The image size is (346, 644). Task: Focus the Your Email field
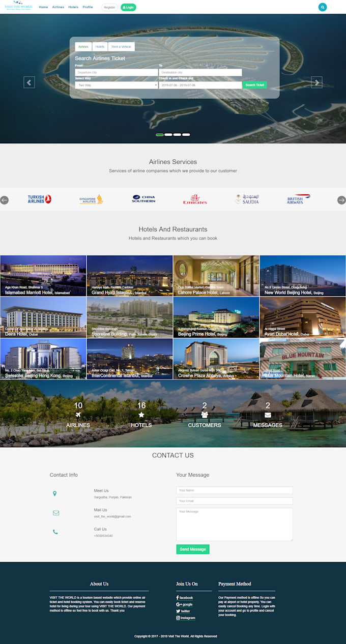point(235,501)
